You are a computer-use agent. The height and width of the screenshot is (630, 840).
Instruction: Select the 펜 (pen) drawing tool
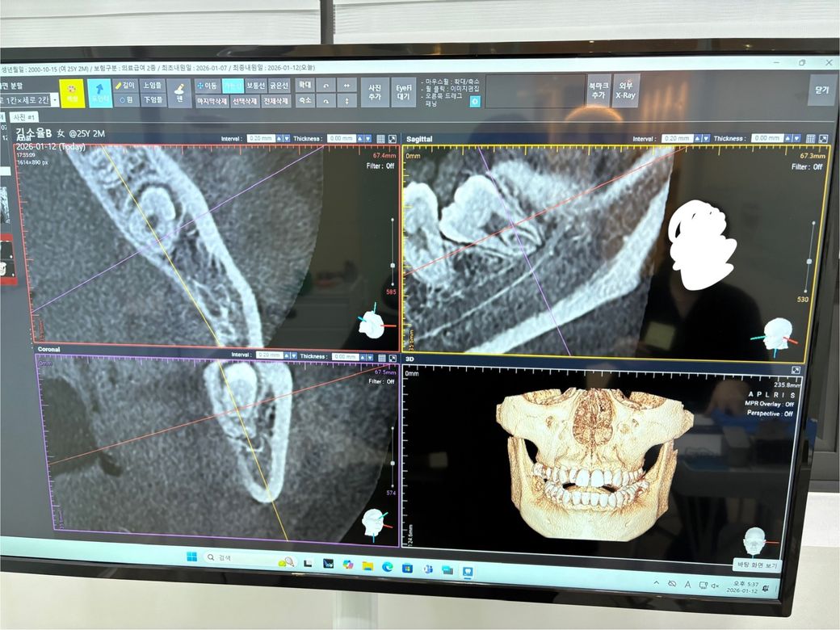click(179, 93)
